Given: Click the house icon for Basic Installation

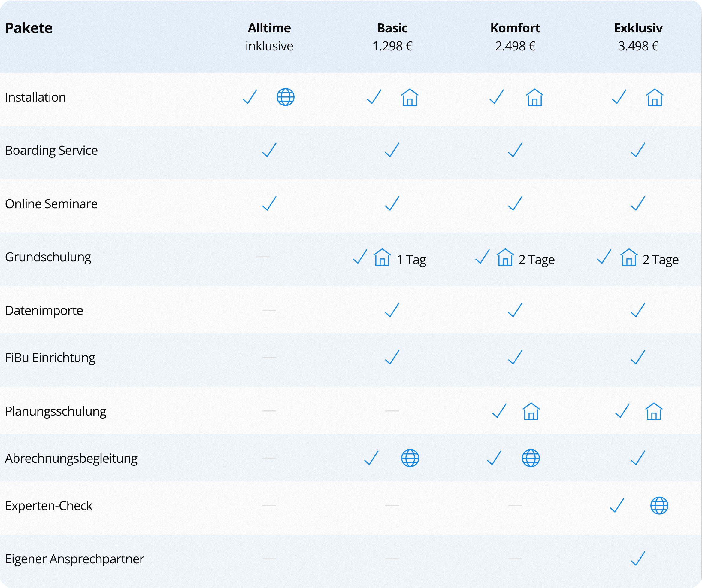Looking at the screenshot, I should pos(410,97).
